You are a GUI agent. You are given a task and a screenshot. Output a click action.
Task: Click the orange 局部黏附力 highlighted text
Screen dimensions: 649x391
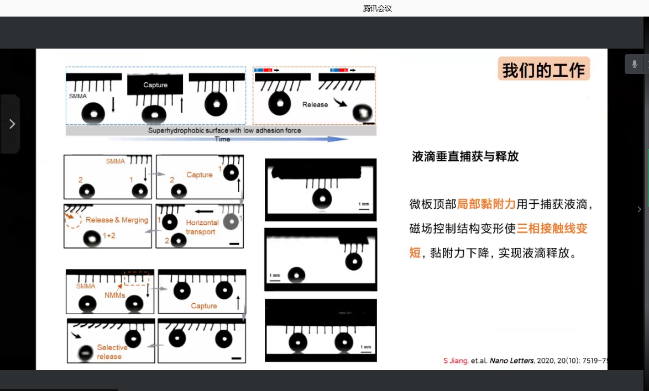click(486, 204)
